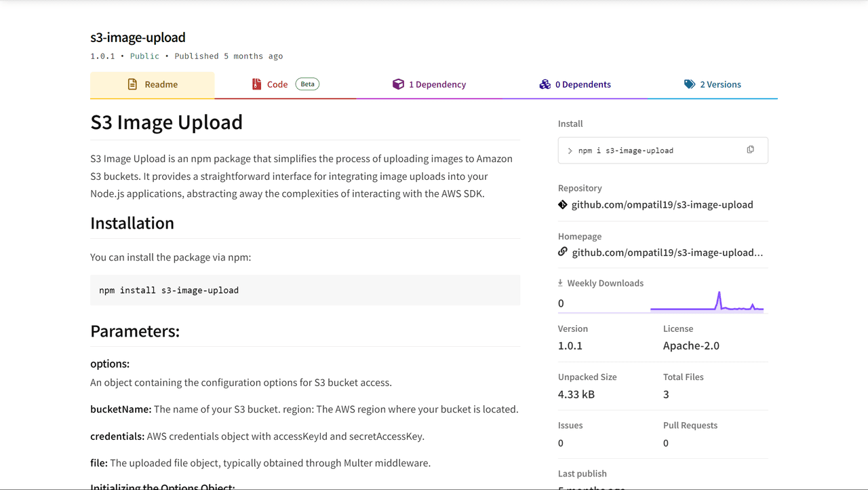Open the github.com repository link
The image size is (868, 490).
tap(662, 205)
